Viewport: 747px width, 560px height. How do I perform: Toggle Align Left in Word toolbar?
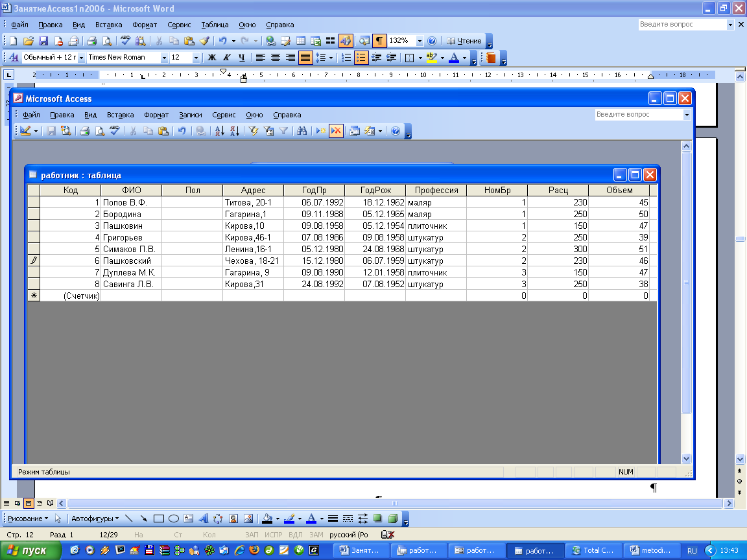coord(260,58)
